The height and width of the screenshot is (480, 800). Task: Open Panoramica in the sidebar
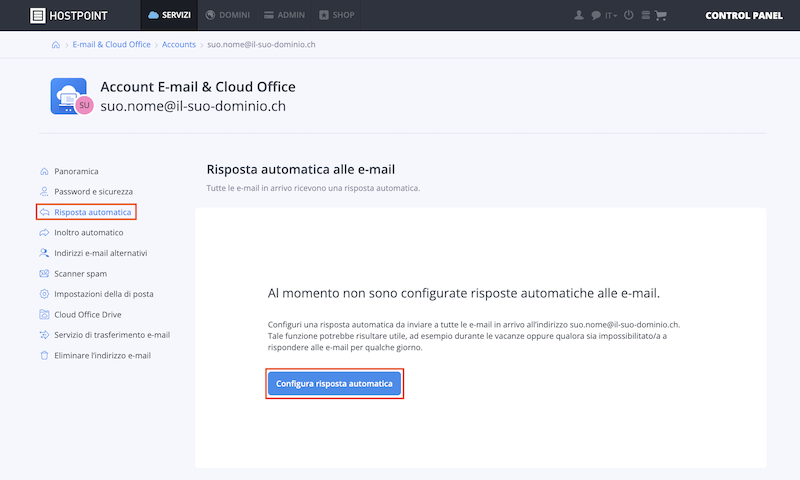(x=77, y=171)
